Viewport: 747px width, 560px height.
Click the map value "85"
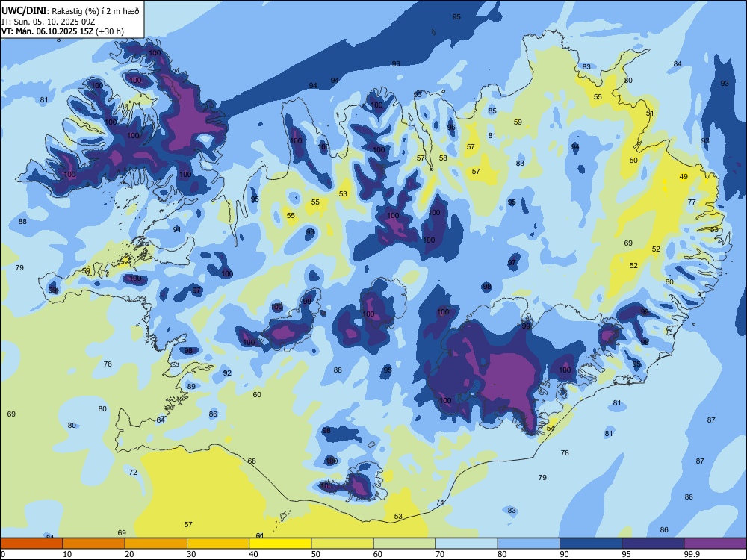pos(492,111)
